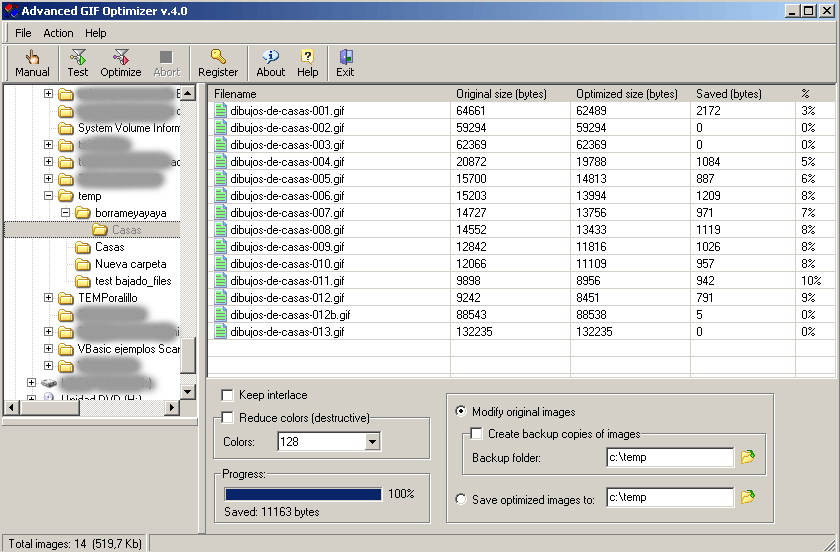Screen dimensions: 840x552
Task: Click the Nueva carpeta folder icon
Action: tap(82, 264)
